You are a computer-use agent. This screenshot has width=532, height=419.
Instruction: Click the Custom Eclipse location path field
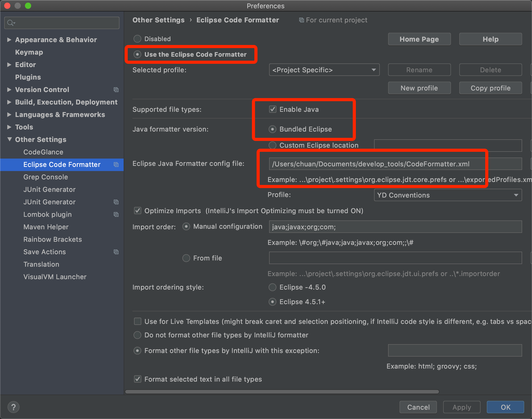[x=448, y=145]
